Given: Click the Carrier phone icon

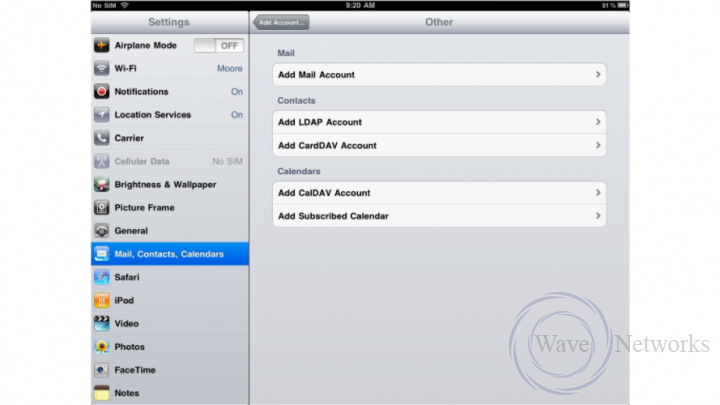Looking at the screenshot, I should [x=101, y=138].
